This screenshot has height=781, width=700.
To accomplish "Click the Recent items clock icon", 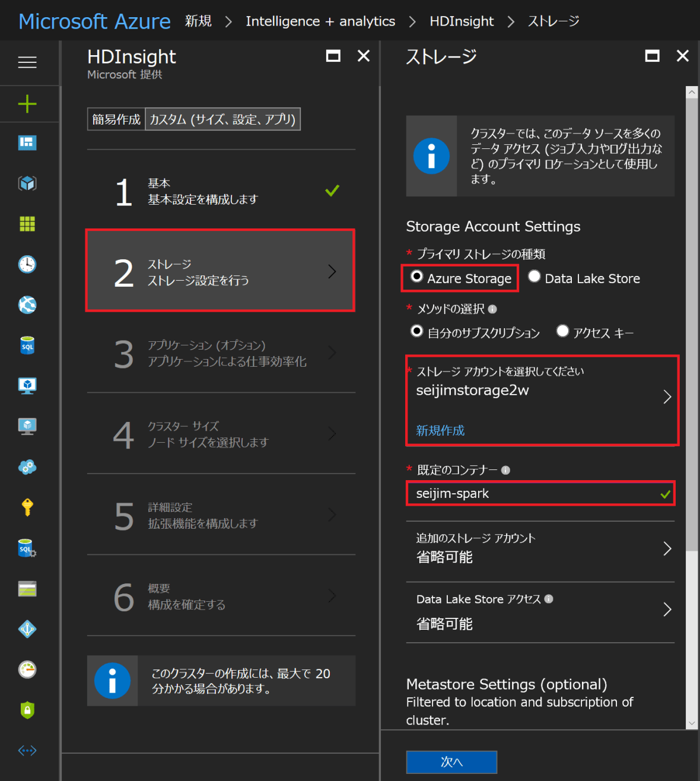I will [27, 265].
